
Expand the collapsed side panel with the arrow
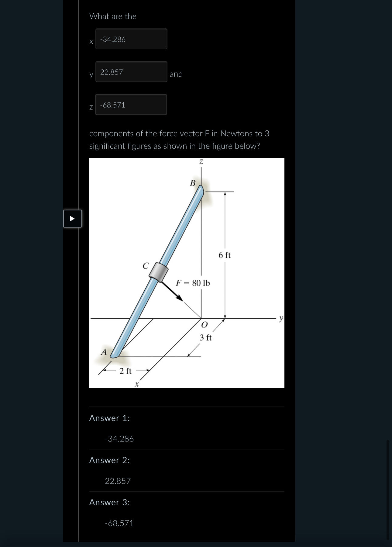click(x=72, y=219)
